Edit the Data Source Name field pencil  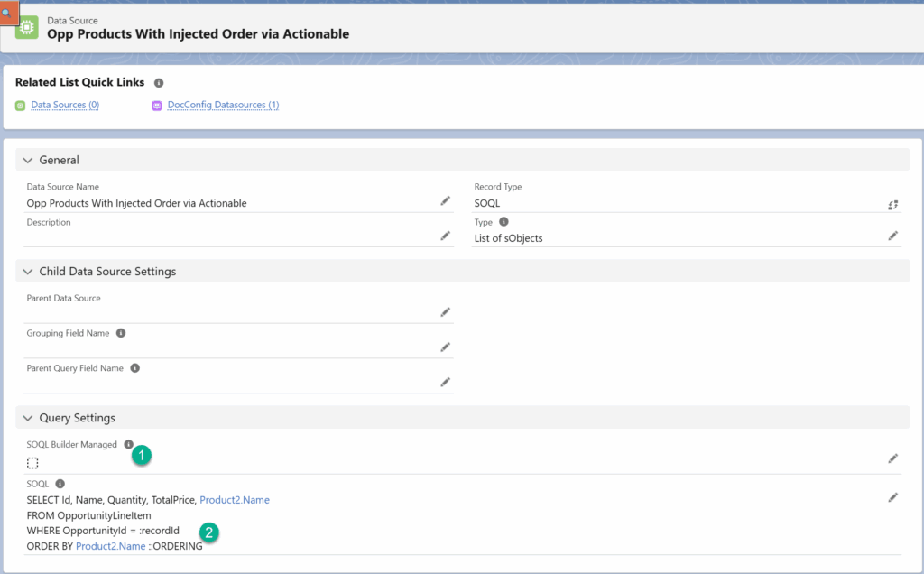point(445,200)
